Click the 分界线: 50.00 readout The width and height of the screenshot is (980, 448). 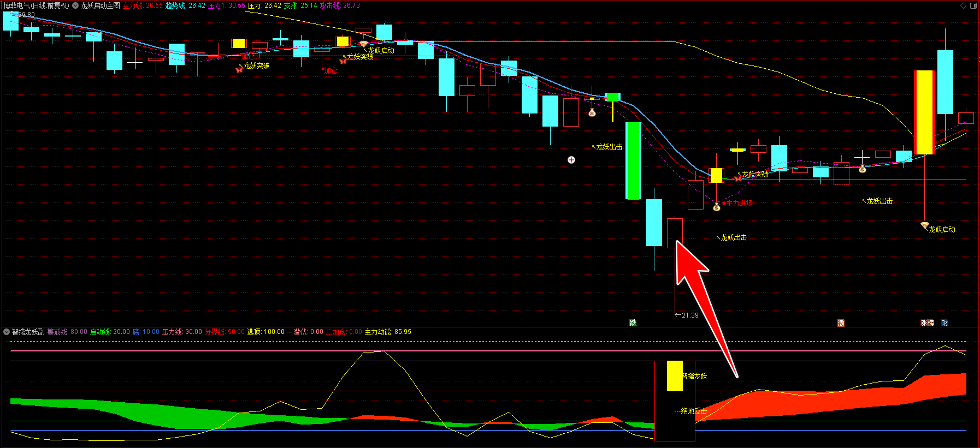(x=225, y=332)
